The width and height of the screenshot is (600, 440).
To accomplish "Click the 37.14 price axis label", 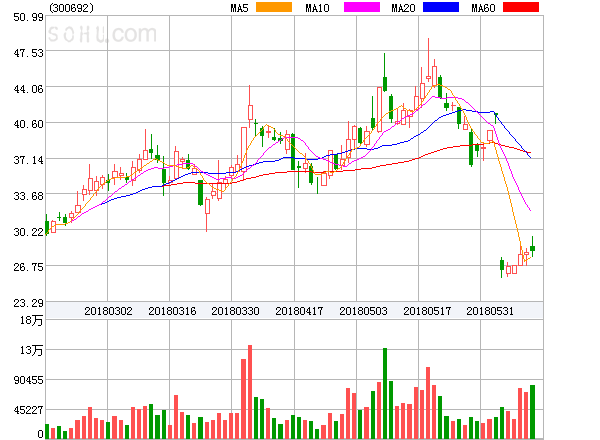I will 28,160.
